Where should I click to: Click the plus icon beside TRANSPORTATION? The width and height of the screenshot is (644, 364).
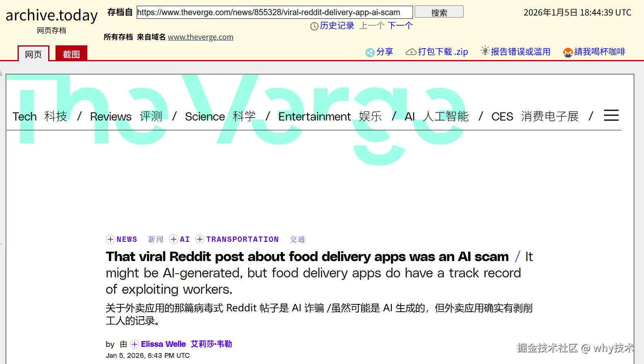(200, 239)
